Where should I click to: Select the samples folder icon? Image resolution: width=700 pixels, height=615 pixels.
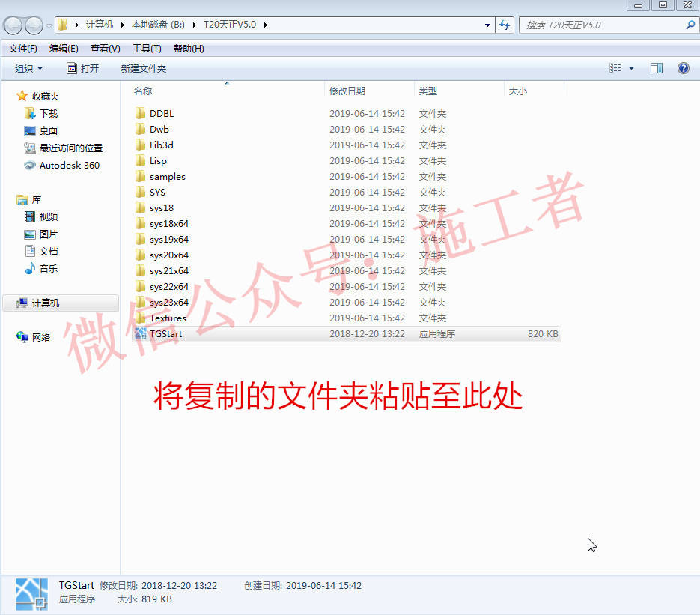[x=140, y=177]
